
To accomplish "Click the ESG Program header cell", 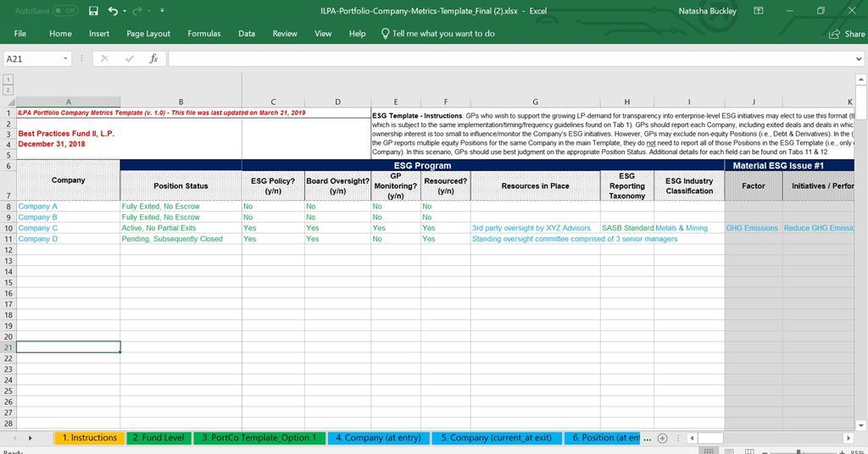I will 422,165.
